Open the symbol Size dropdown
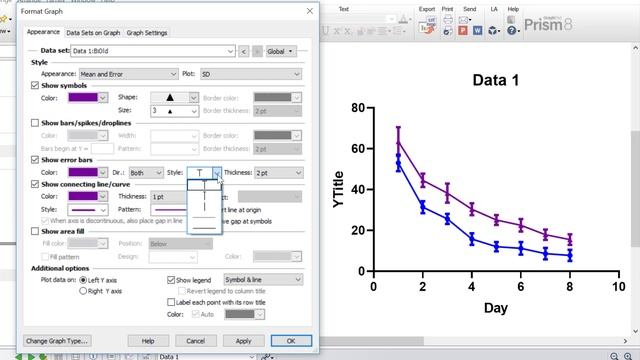The width and height of the screenshot is (640, 360). point(174,111)
